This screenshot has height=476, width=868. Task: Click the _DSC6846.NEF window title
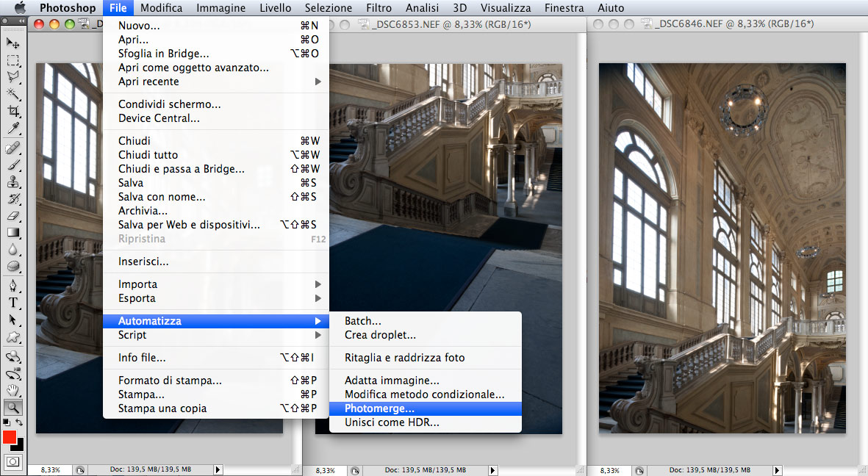tap(734, 24)
